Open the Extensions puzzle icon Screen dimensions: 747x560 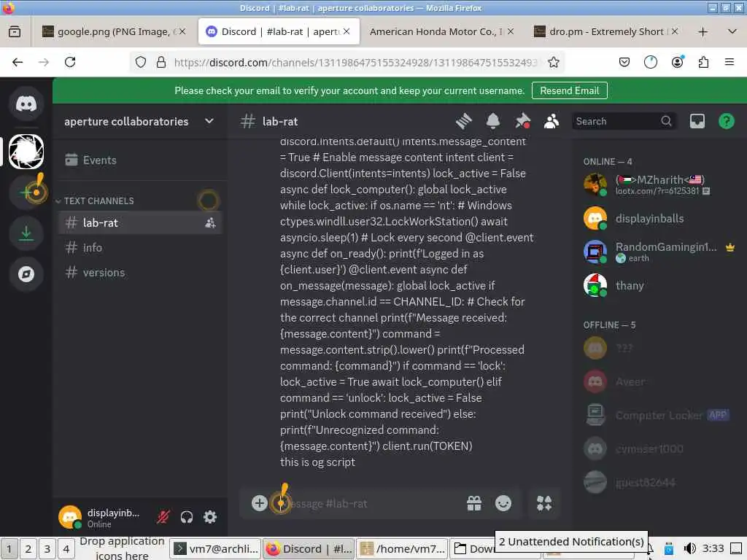click(703, 62)
